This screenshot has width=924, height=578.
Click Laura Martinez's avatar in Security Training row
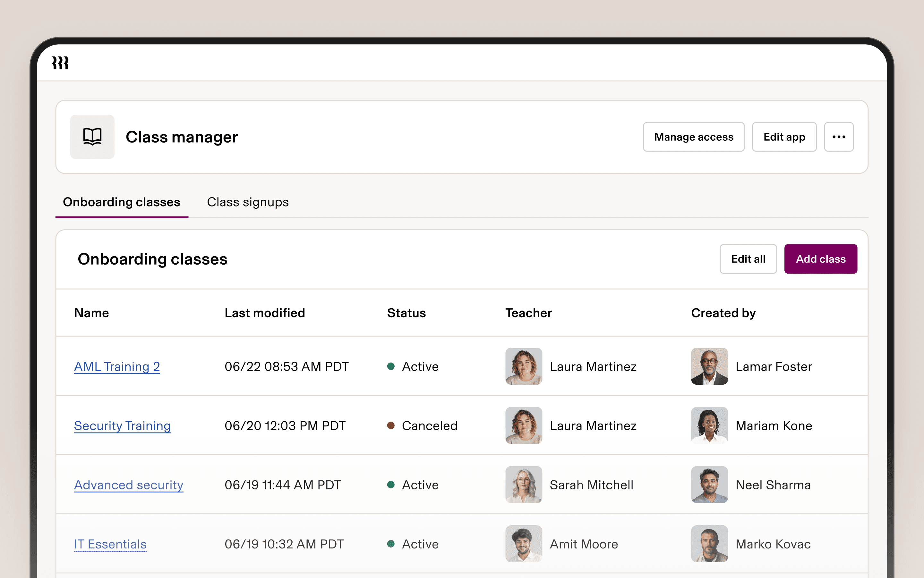(524, 425)
